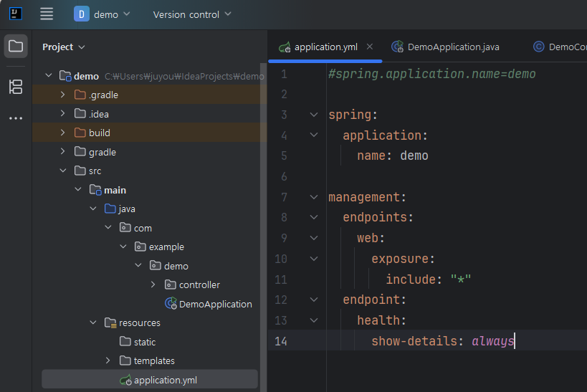
Task: Open the main hamburger menu
Action: (x=47, y=14)
